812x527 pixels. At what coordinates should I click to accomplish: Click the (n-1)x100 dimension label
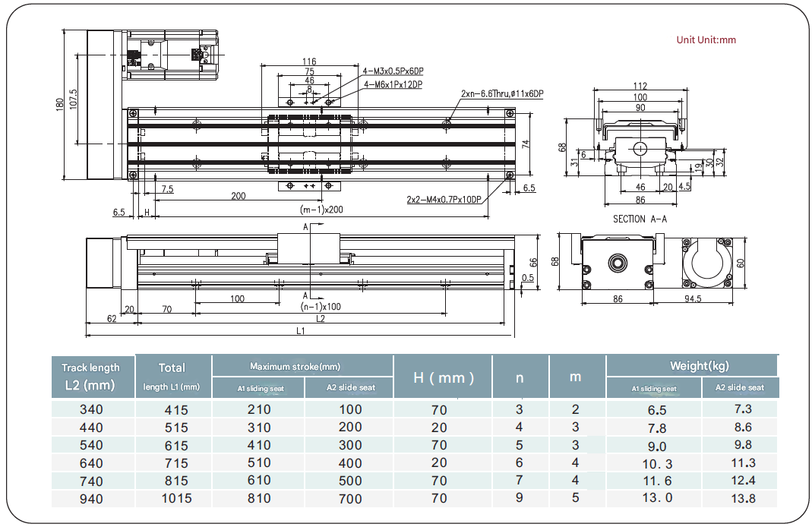point(321,306)
